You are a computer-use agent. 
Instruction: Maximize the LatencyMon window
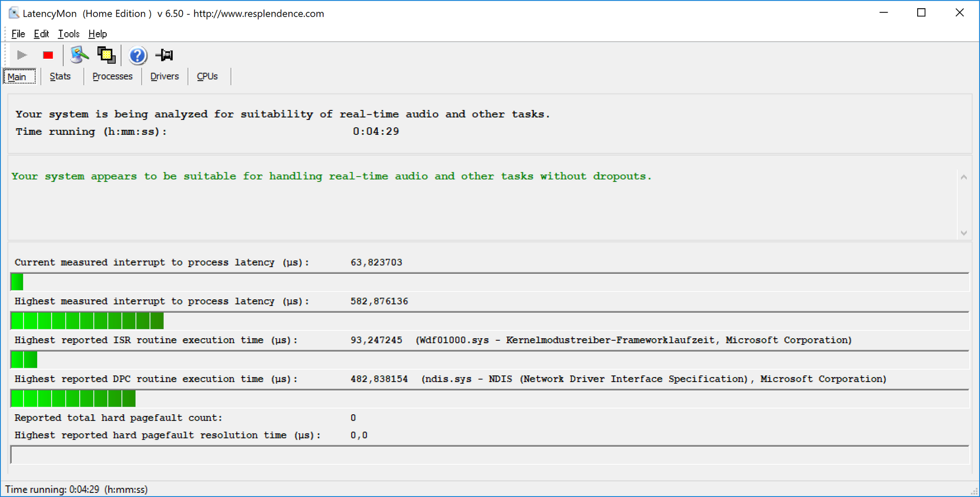(921, 13)
